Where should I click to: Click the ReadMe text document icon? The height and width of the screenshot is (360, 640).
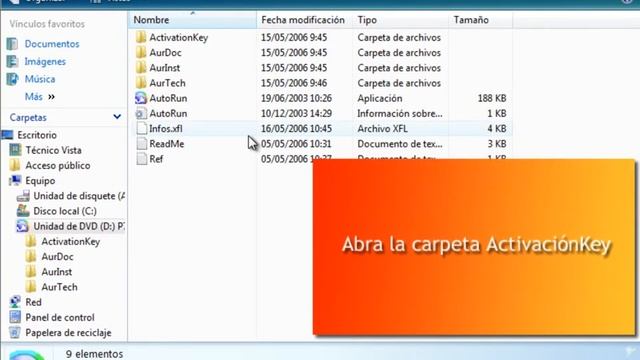click(142, 143)
